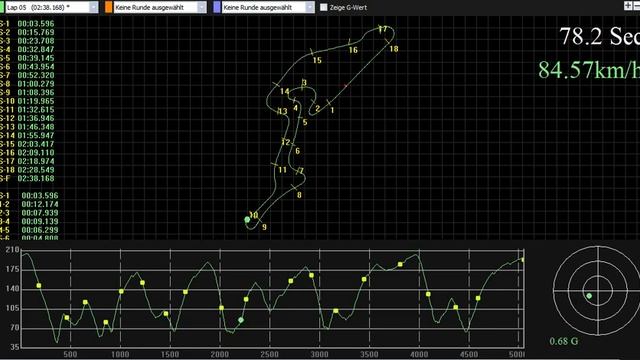Image resolution: width=640 pixels, height=360 pixels.
Task: Click split time 4-5 00:06.299
Action: (x=29, y=230)
